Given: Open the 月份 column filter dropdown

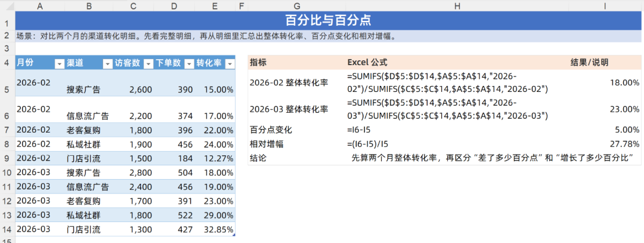Looking at the screenshot, I should tap(59, 64).
